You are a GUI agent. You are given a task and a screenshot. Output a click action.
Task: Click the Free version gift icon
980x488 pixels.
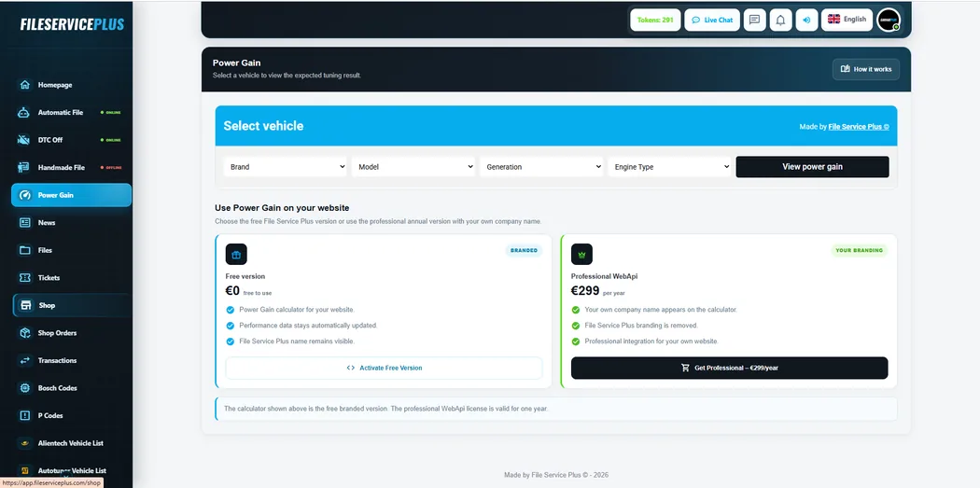236,255
